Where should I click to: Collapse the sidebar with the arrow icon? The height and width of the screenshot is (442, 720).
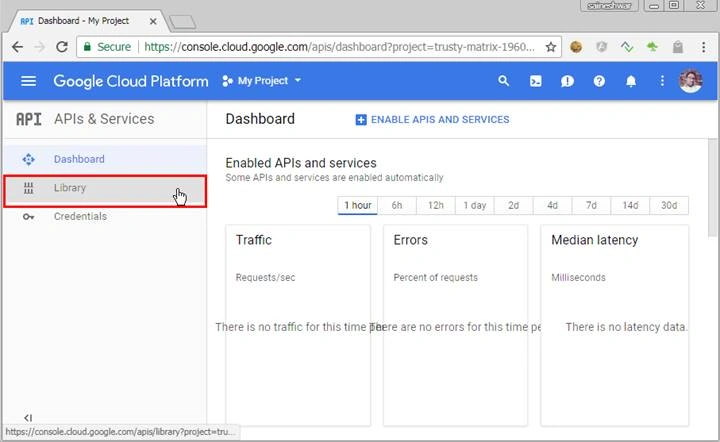pos(28,417)
